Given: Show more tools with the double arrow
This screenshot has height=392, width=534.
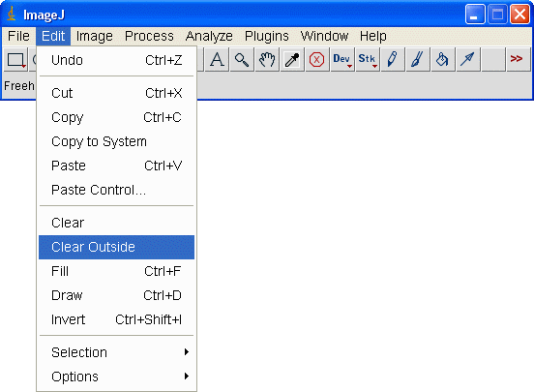Looking at the screenshot, I should tap(518, 60).
